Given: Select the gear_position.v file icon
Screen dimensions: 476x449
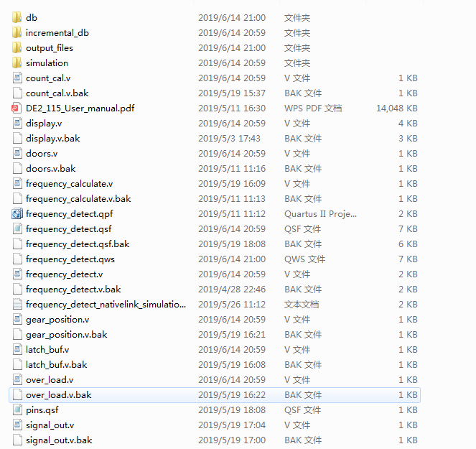Looking at the screenshot, I should [x=17, y=319].
